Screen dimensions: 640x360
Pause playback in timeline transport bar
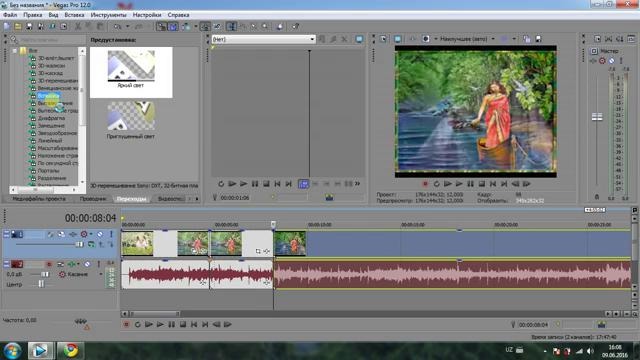tap(171, 324)
